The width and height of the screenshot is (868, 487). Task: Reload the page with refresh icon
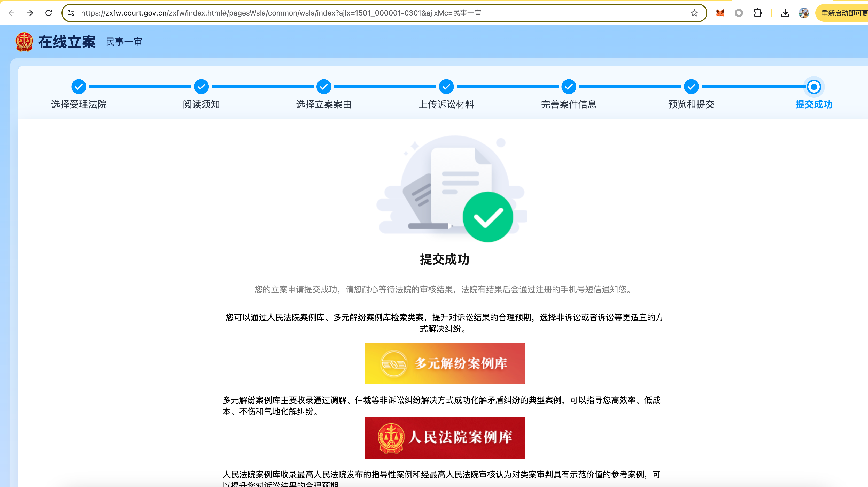tap(49, 13)
